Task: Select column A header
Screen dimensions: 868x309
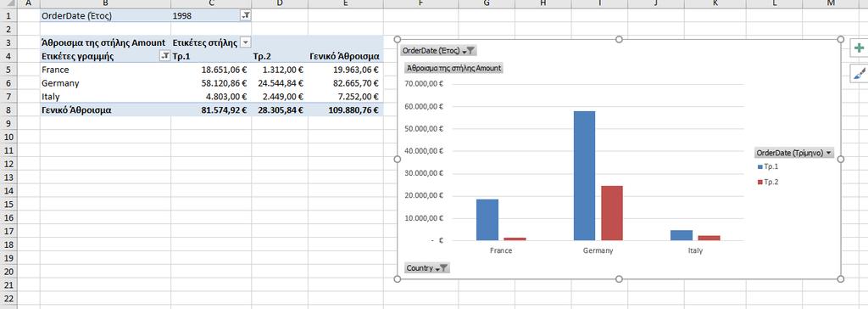Action: (x=29, y=3)
